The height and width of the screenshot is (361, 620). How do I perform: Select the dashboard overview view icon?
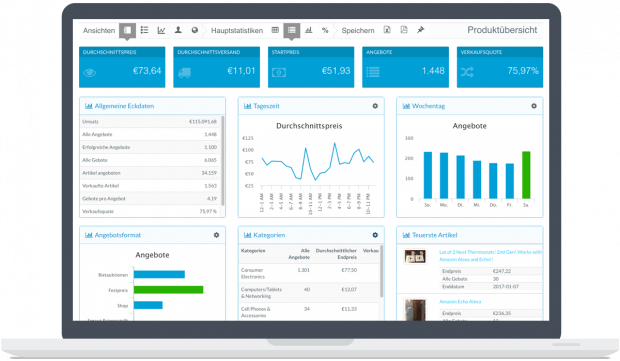[127, 30]
